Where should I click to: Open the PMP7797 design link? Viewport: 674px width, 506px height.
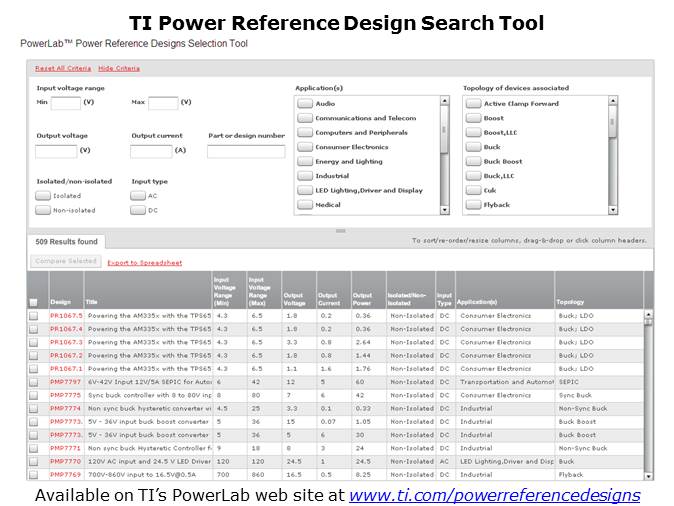pyautogui.click(x=65, y=382)
